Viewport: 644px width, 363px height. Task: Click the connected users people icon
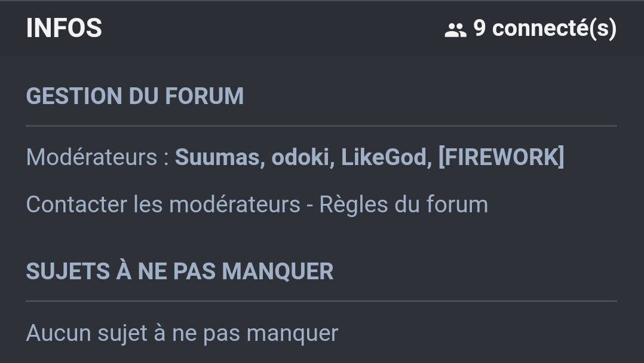[455, 30]
